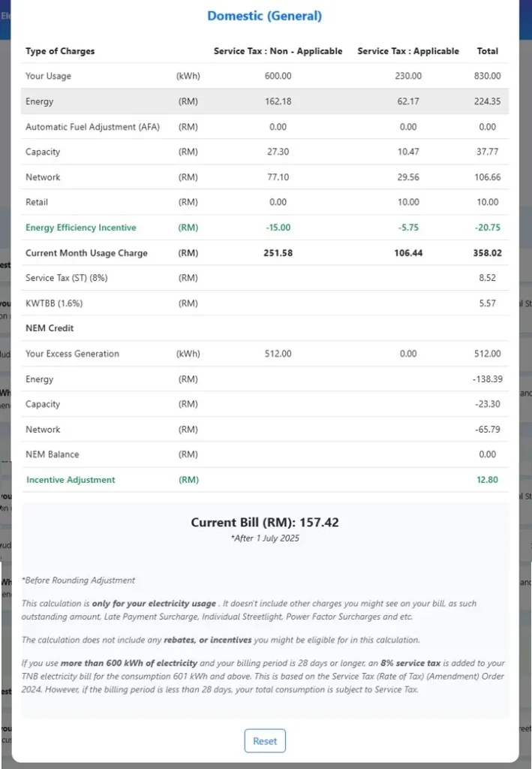
Task: Click the Current Bill (RM): 157.42 text
Action: 265,522
